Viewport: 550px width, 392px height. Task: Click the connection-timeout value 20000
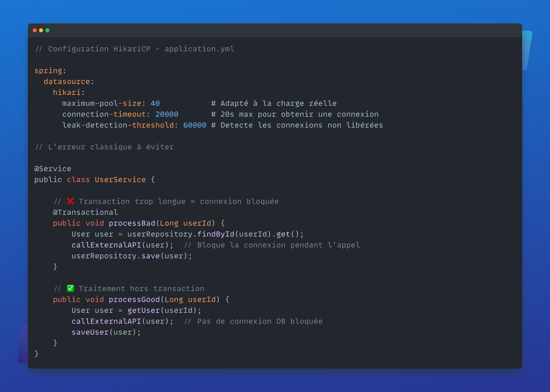tap(167, 114)
